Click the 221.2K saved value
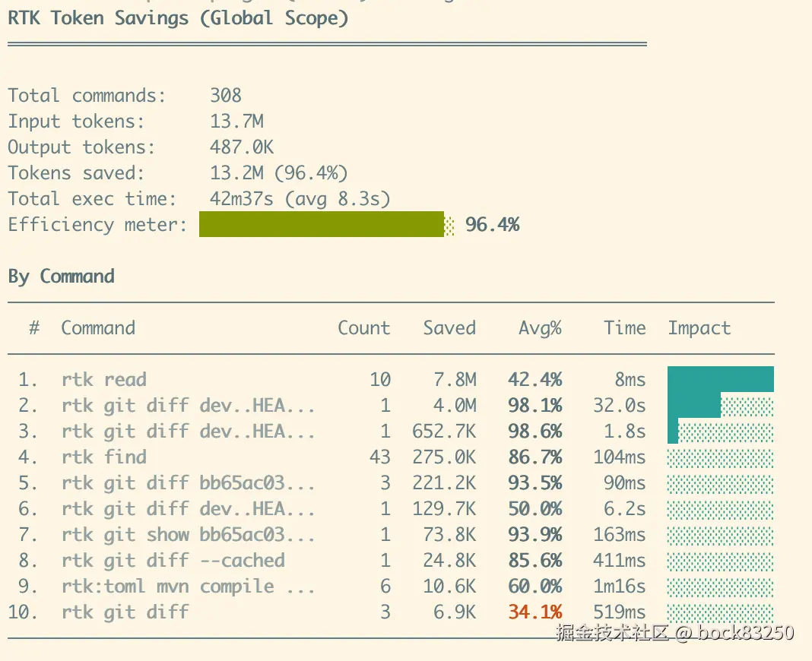The image size is (812, 661). (444, 483)
